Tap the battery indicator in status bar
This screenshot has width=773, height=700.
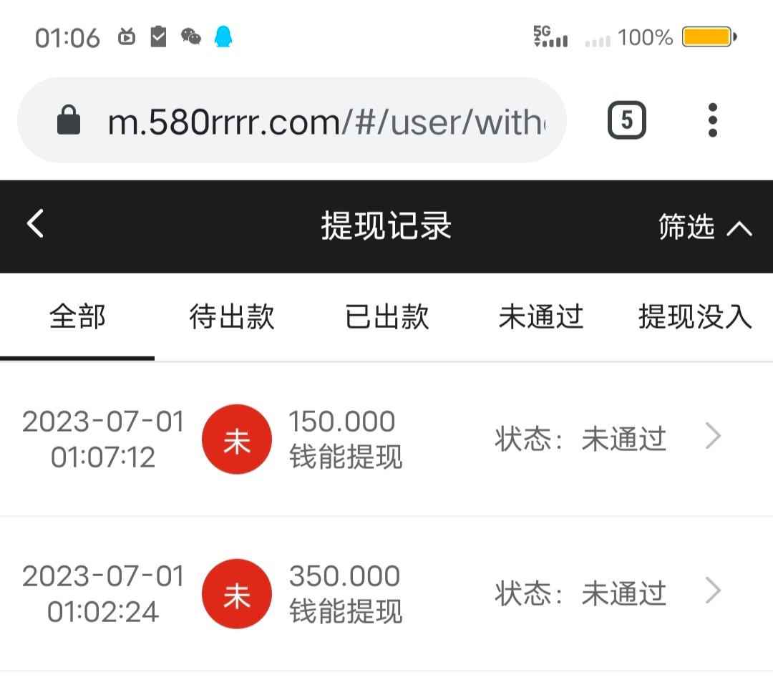(709, 37)
